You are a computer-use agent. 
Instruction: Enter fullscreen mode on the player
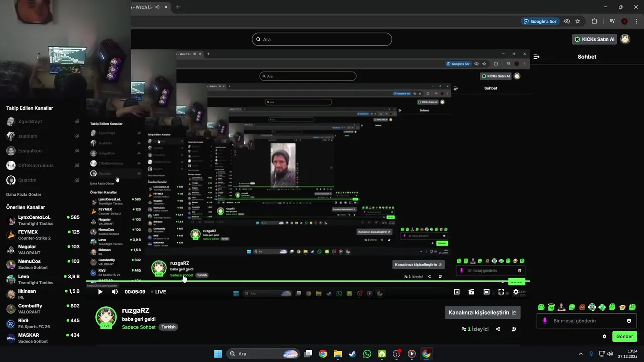pos(501,292)
